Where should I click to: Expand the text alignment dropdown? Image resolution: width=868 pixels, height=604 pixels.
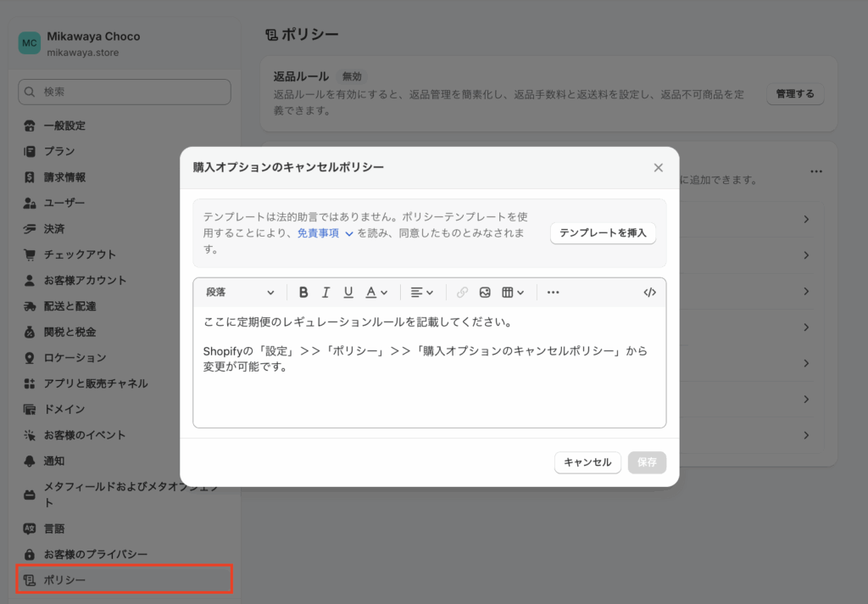point(421,292)
